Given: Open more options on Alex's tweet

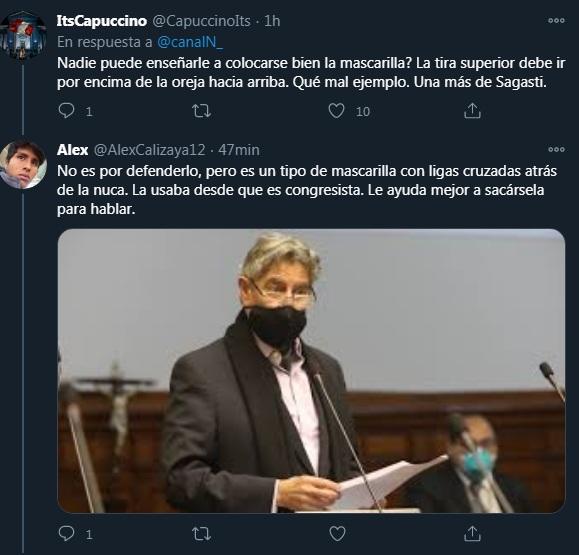Looking at the screenshot, I should pyautogui.click(x=556, y=150).
